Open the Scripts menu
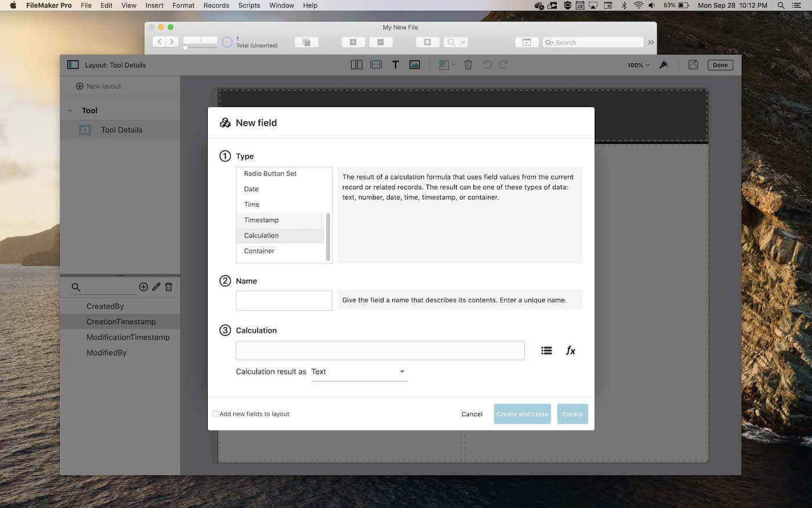 (x=249, y=5)
